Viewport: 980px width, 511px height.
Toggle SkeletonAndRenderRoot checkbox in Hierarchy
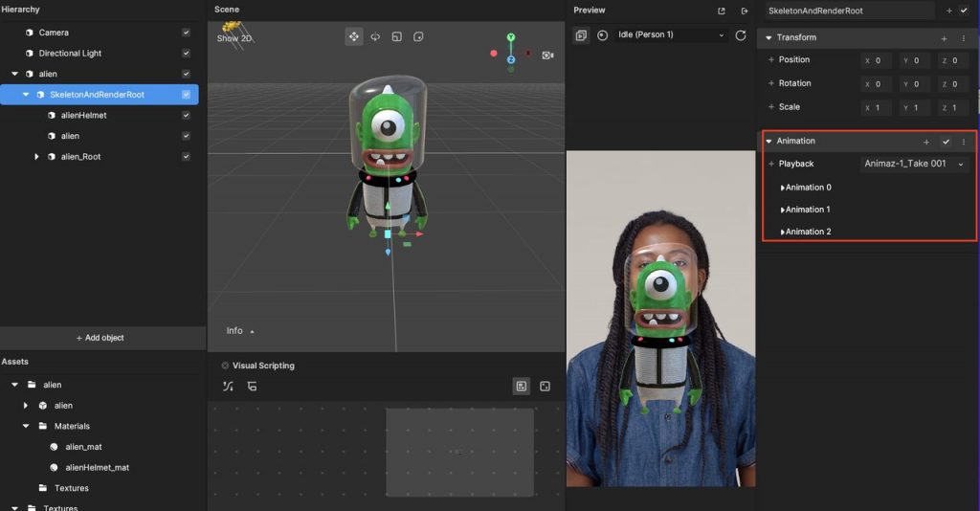187,95
